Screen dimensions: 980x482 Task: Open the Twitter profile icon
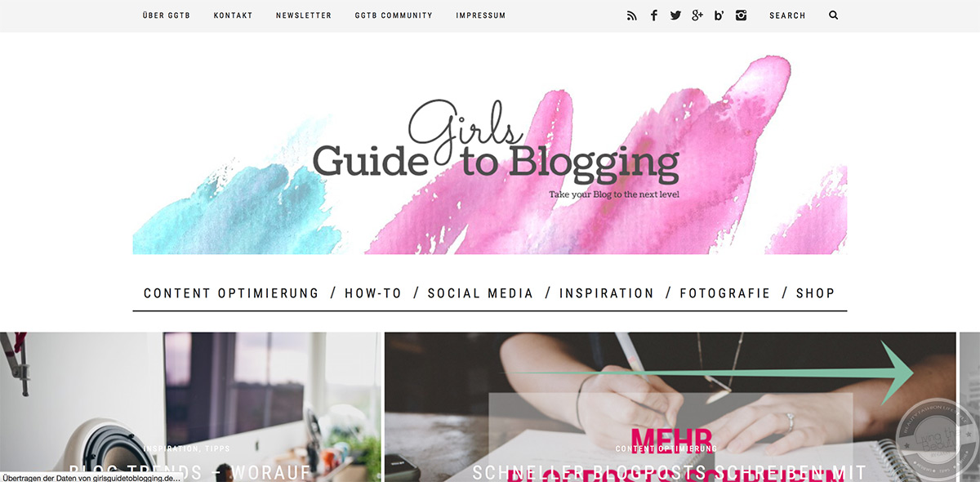(x=675, y=16)
